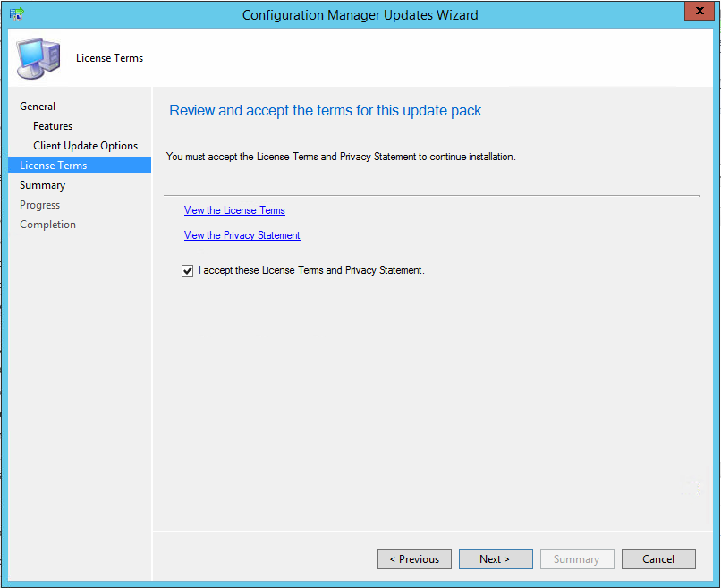Select Client Update Options in sidebar
Viewport: 721px width, 588px height.
pyautogui.click(x=85, y=146)
